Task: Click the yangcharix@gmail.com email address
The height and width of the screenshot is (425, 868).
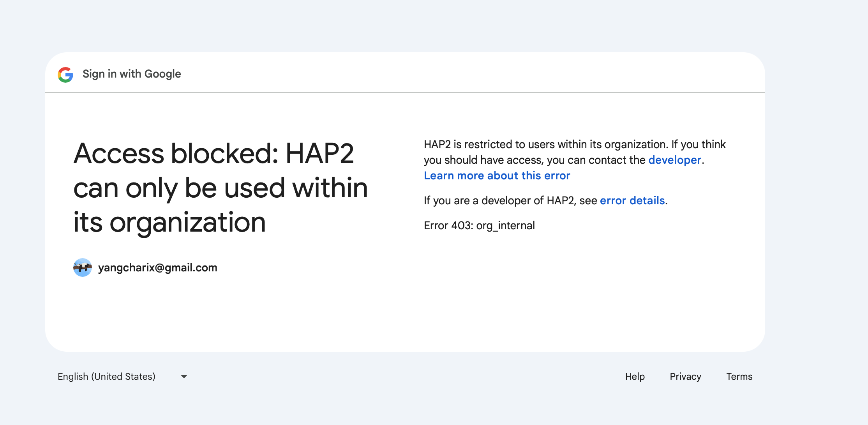Action: pyautogui.click(x=157, y=267)
